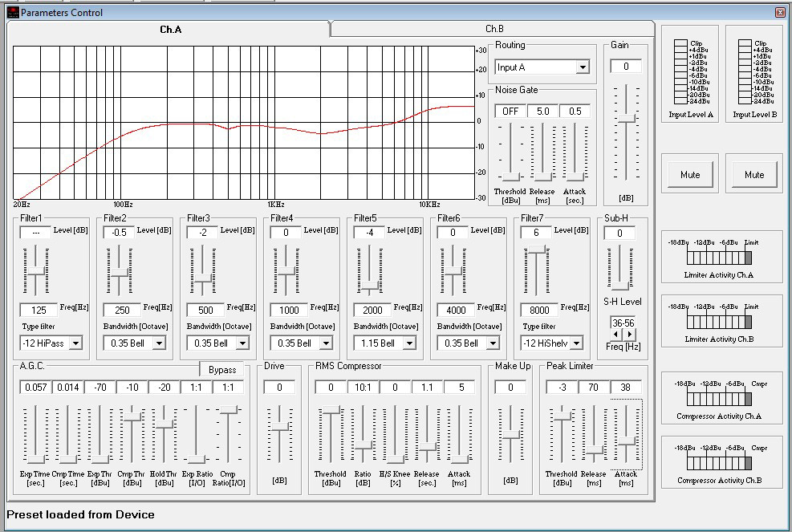
Task: Click the Parameters Control title bar icon
Action: (x=12, y=12)
